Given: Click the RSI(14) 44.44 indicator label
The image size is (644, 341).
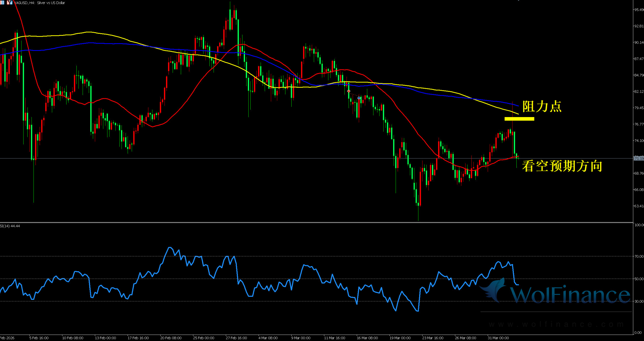Looking at the screenshot, I should coord(10,226).
